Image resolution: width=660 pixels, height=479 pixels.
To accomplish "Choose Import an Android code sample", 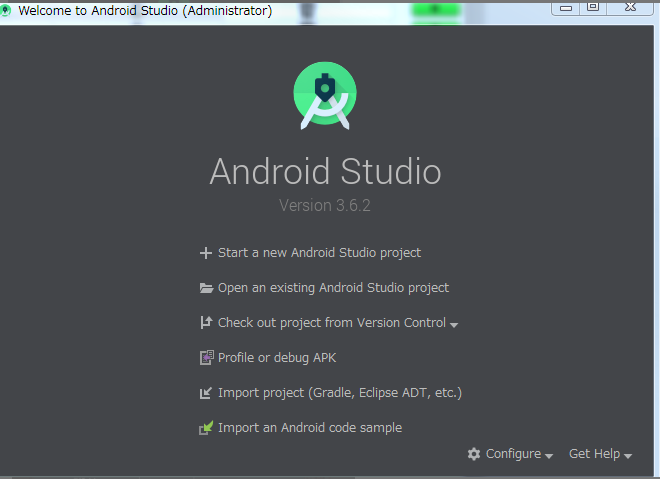I will pyautogui.click(x=310, y=428).
